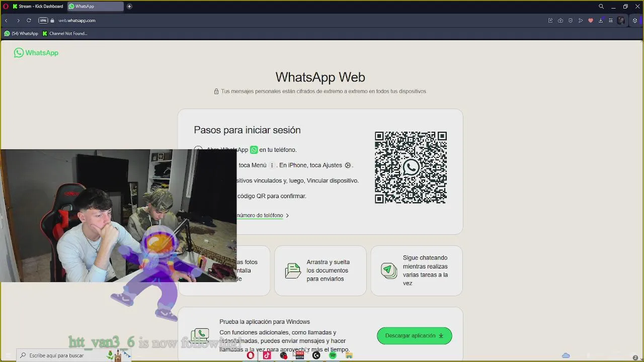
Task: Click the lock icon beside encryption notice
Action: tap(216, 92)
